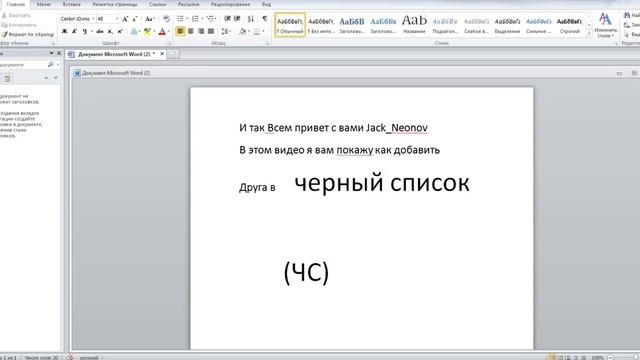Apply paragraph shading color

(242, 31)
